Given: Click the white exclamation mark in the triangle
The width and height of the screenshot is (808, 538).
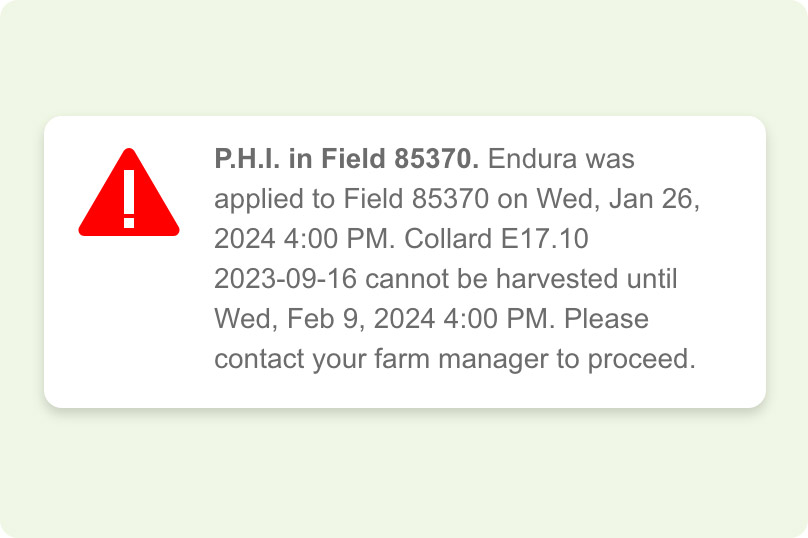Looking at the screenshot, I should point(129,199).
